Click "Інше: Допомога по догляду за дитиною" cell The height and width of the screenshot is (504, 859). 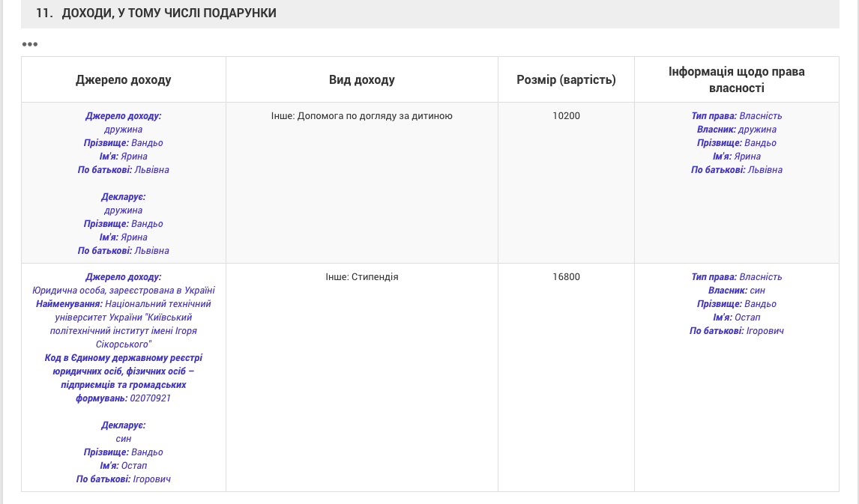coord(361,116)
